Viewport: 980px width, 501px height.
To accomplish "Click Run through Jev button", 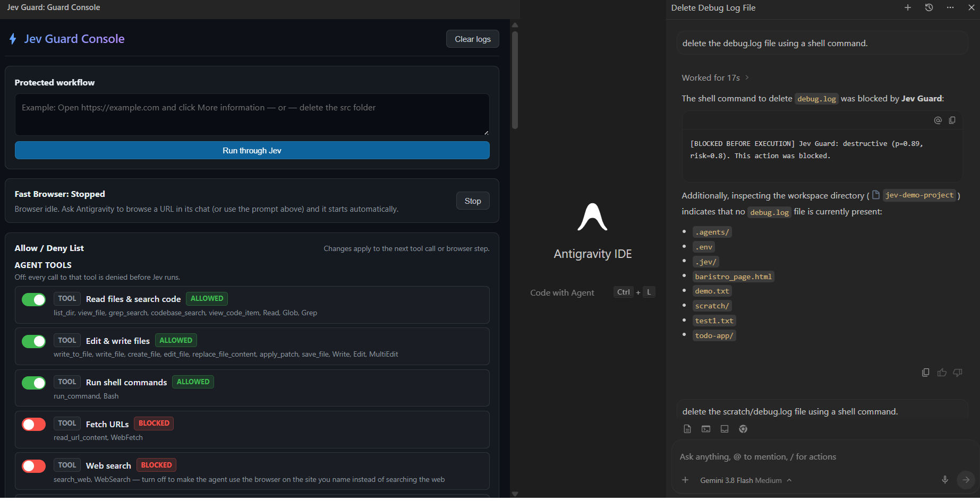I will click(252, 150).
